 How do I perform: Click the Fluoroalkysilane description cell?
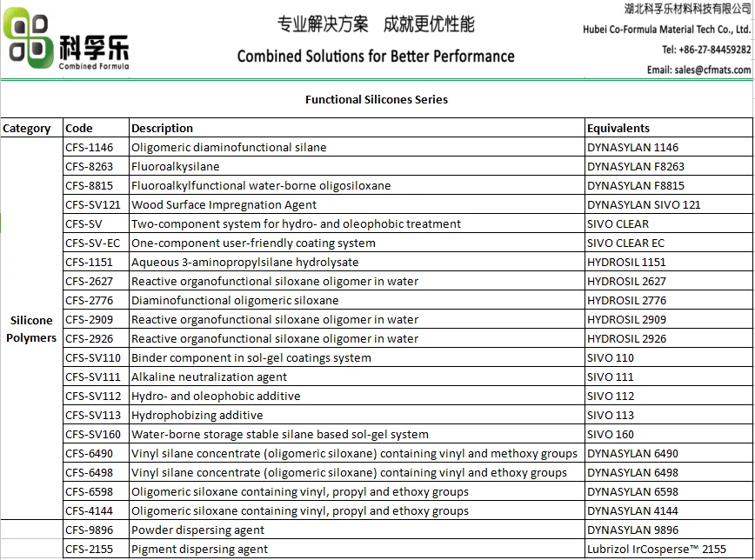(176, 167)
